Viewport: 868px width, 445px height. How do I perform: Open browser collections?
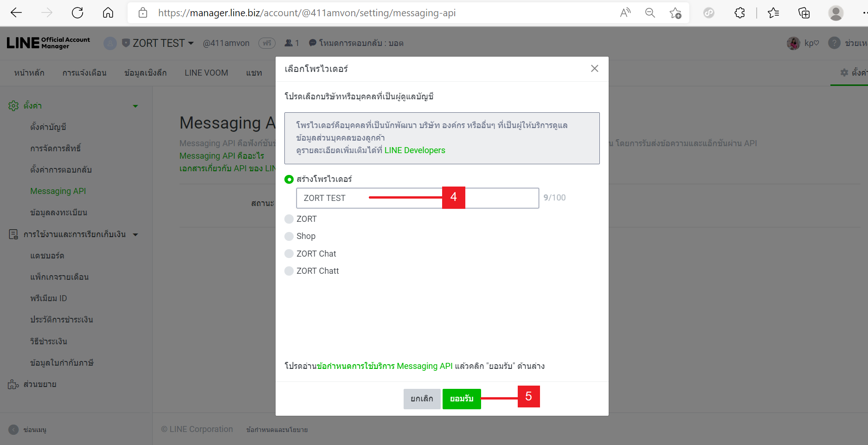click(804, 13)
